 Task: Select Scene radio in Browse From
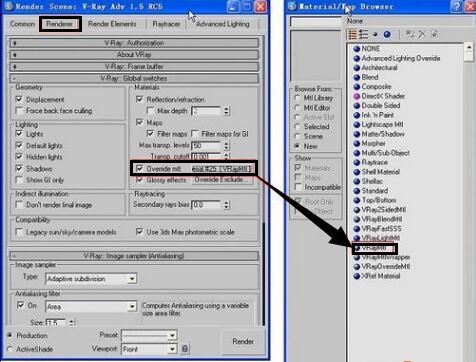(297, 136)
